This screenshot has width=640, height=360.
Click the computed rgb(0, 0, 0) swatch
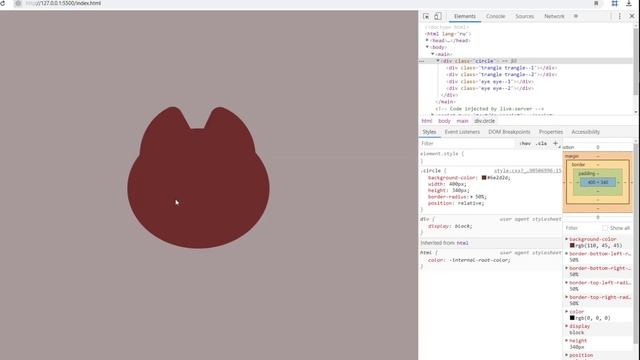[x=572, y=318]
